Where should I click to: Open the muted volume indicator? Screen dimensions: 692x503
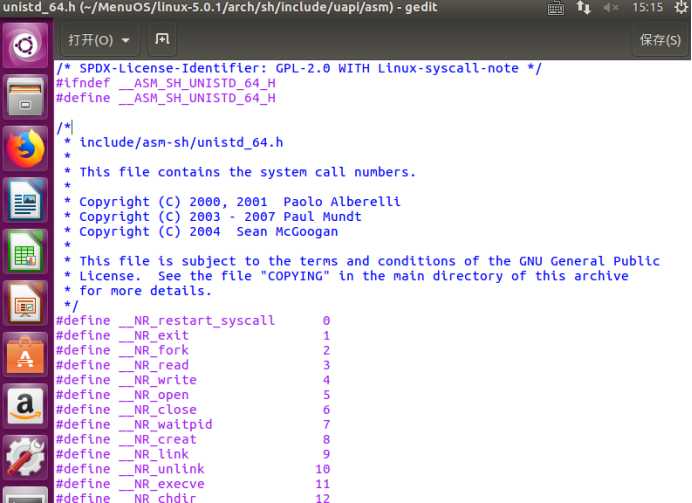click(x=610, y=8)
